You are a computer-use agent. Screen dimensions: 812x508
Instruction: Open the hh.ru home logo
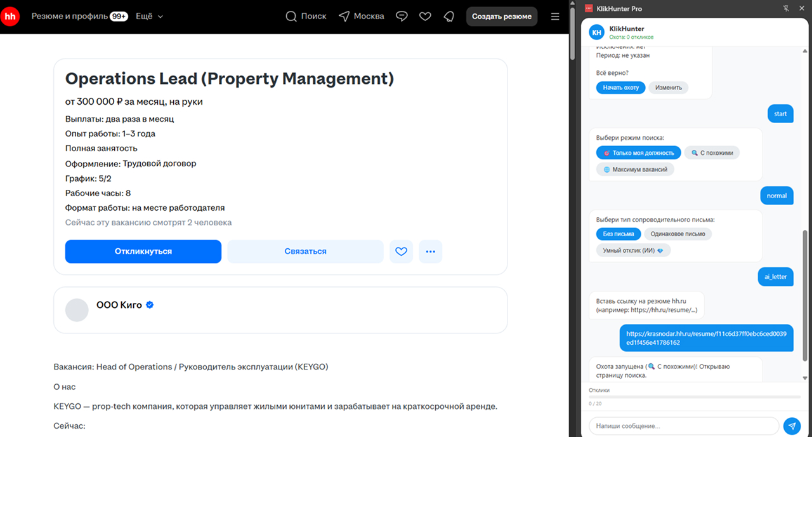(10, 17)
